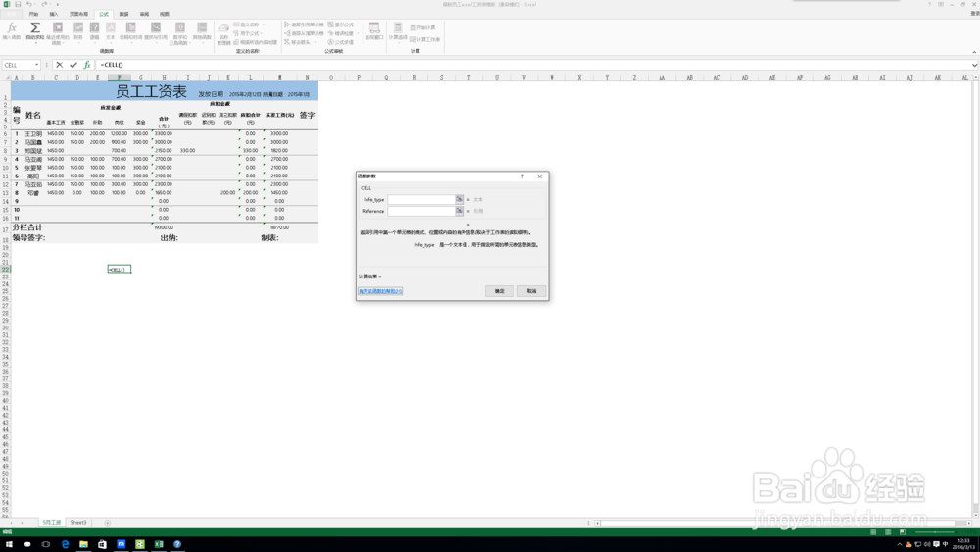Collapse the ribbon with the arrow
Viewport: 980px width, 552px height.
(974, 52)
